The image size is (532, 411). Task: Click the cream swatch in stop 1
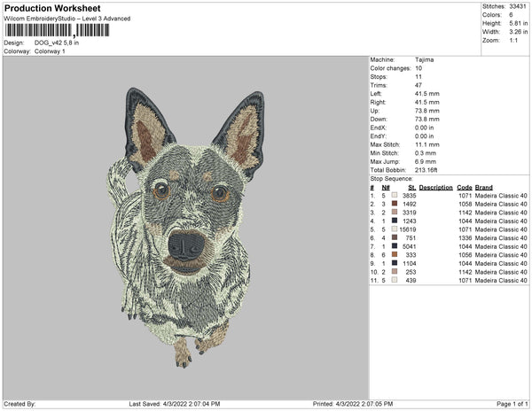point(395,195)
